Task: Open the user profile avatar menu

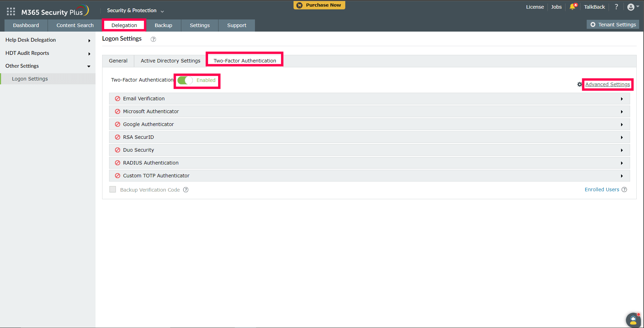Action: pyautogui.click(x=633, y=7)
